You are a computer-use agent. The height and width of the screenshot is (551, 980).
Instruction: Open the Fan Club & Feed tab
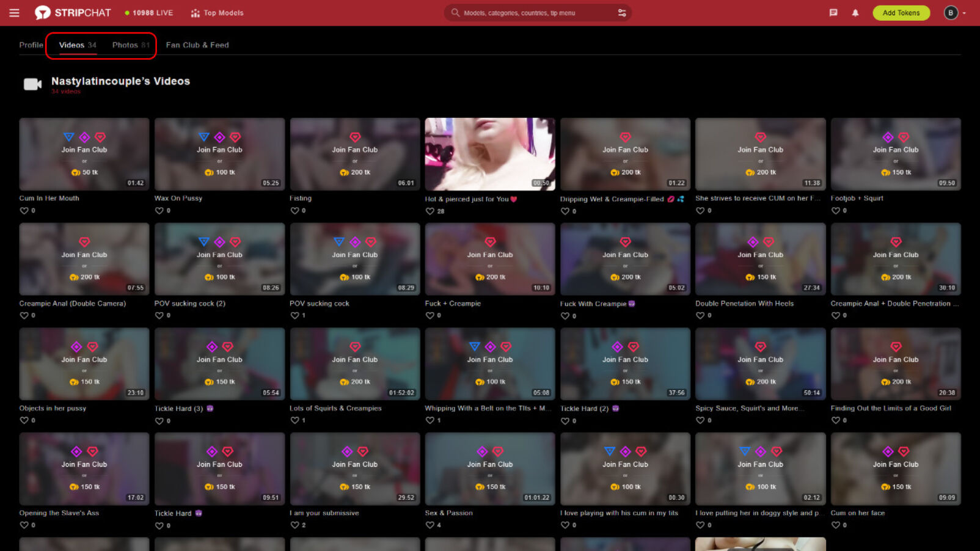[197, 45]
